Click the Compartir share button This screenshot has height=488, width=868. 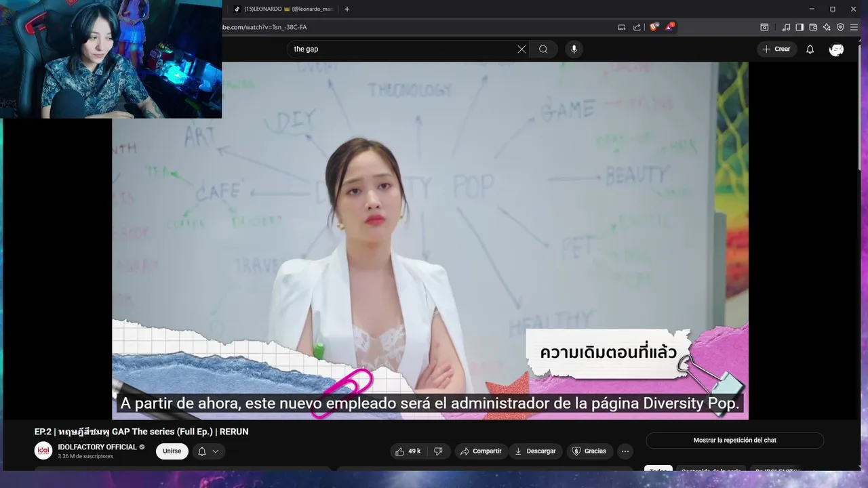(481, 451)
